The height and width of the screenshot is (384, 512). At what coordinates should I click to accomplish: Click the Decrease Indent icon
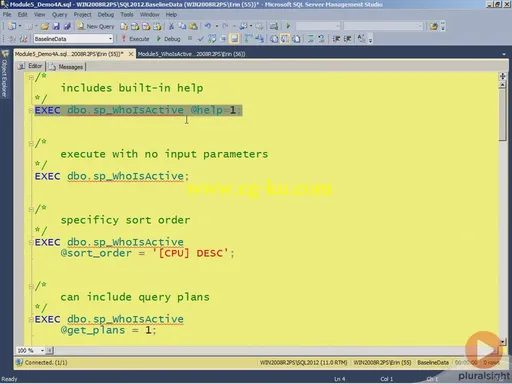336,39
